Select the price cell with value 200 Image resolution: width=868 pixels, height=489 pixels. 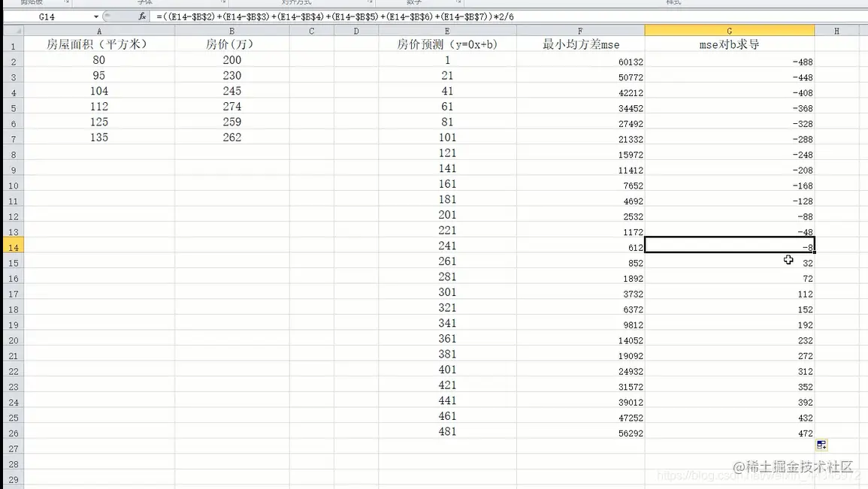232,60
